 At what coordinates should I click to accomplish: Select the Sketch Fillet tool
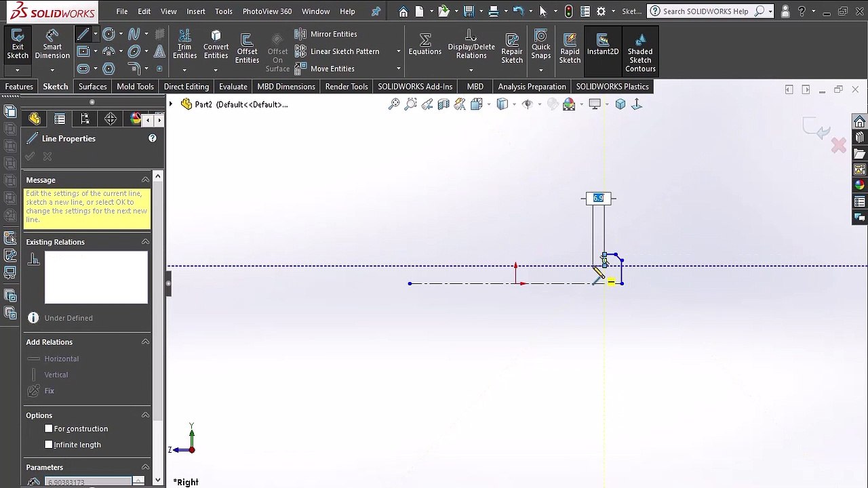click(x=134, y=68)
